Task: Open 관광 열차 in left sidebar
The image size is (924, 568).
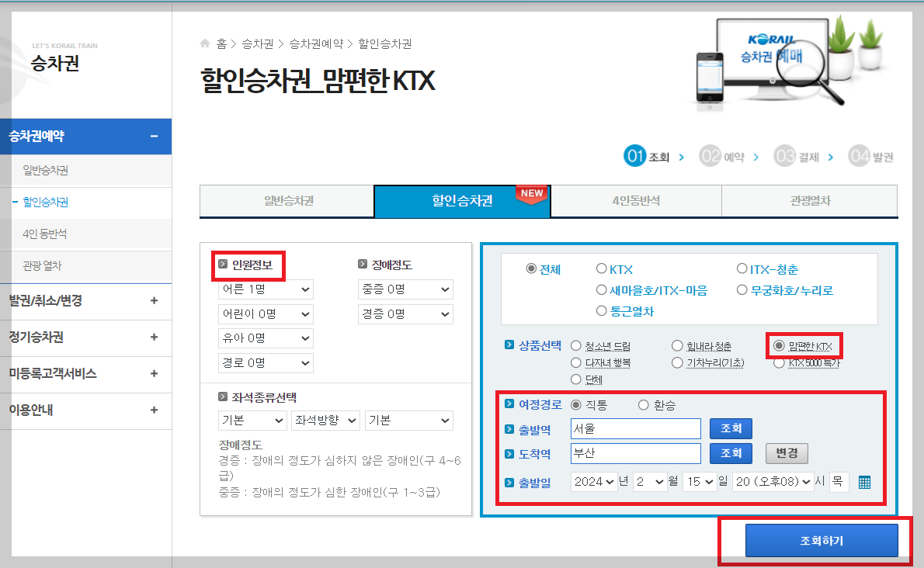Action: [42, 265]
